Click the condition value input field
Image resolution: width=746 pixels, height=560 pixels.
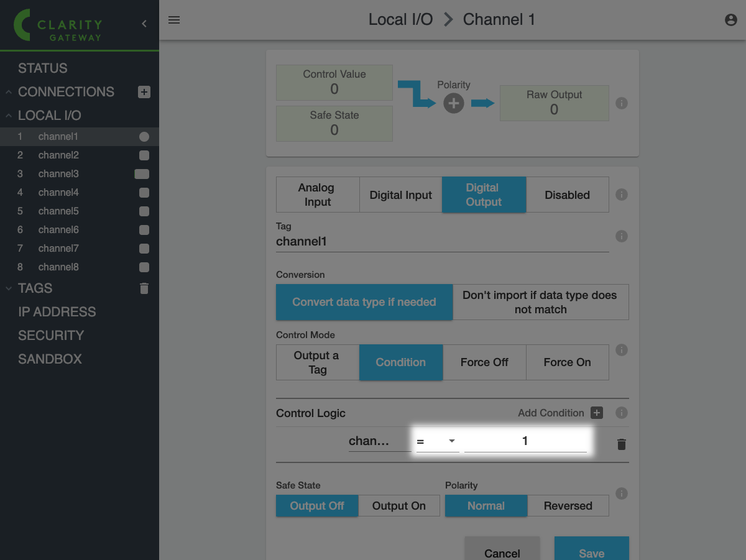pos(525,441)
